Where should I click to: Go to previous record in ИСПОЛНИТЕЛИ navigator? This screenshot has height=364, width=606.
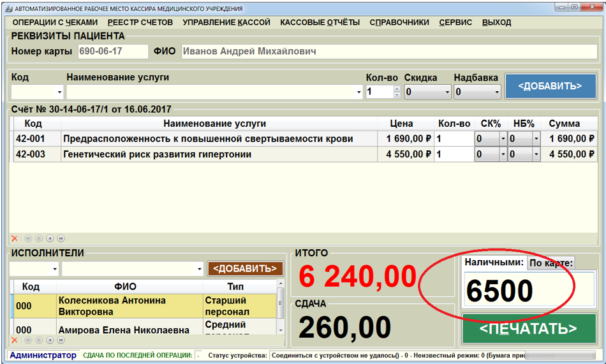point(39,340)
